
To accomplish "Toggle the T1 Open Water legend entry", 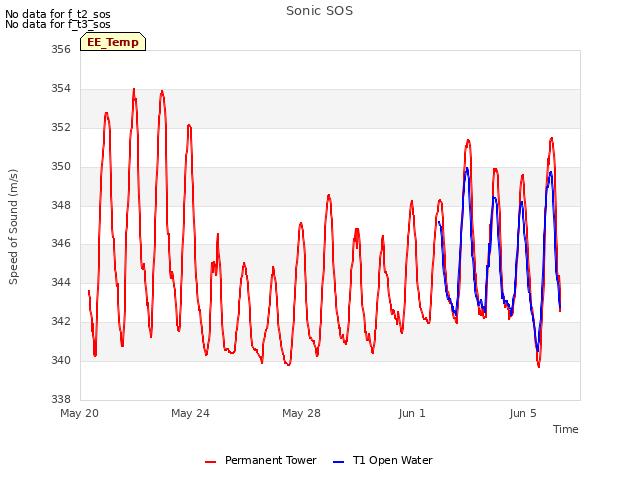I will 382,460.
